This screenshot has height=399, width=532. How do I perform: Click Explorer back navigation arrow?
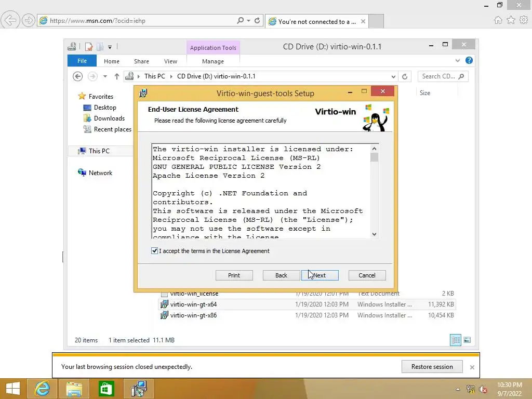78,76
